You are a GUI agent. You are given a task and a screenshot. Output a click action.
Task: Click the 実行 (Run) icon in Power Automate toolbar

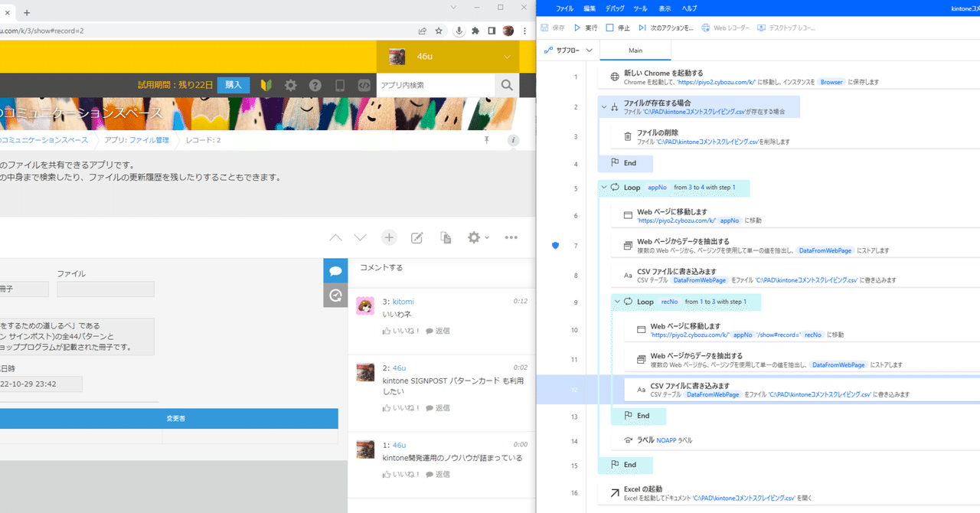pyautogui.click(x=577, y=26)
